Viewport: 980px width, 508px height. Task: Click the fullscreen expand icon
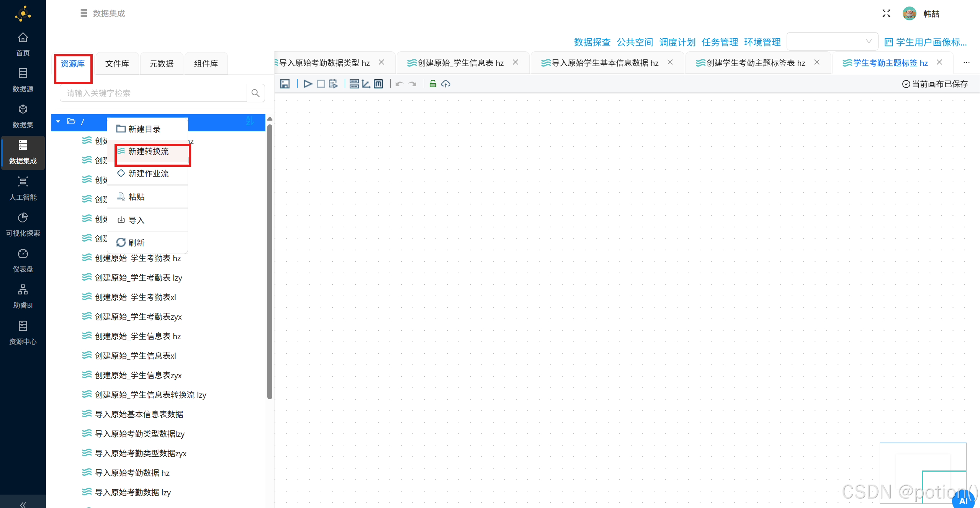886,13
